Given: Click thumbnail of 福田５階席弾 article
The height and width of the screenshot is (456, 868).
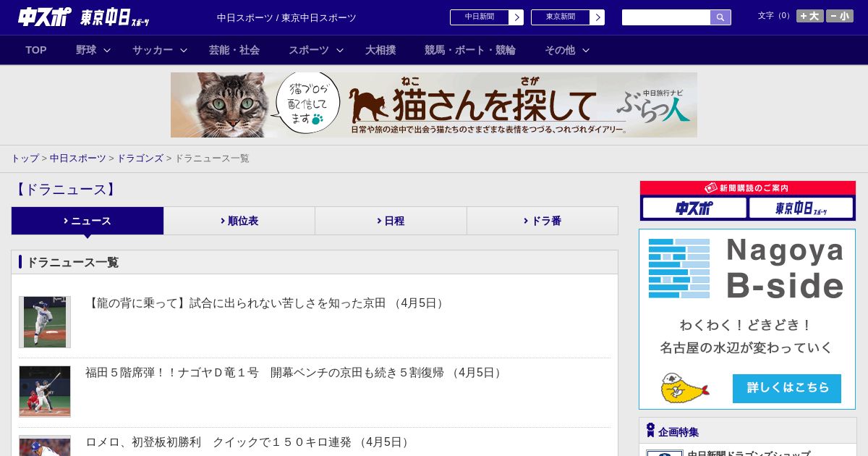Looking at the screenshot, I should point(45,392).
